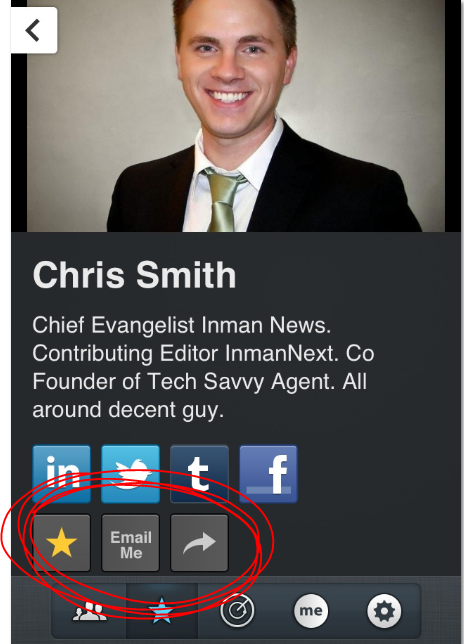Open Chris Smith's LinkedIn profile
464x644 pixels.
62,474
